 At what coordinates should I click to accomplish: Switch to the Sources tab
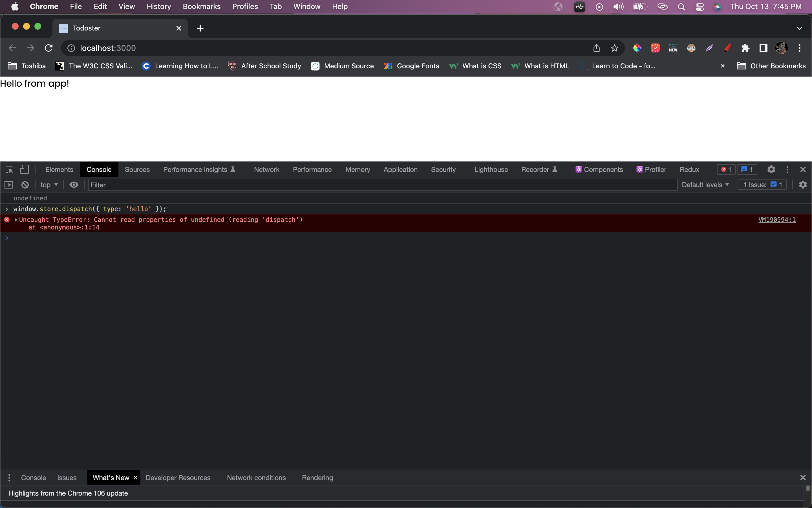[137, 169]
